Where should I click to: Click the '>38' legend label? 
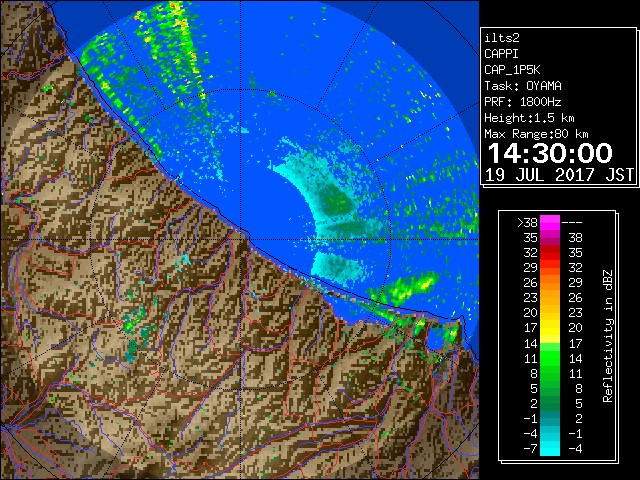tap(527, 223)
